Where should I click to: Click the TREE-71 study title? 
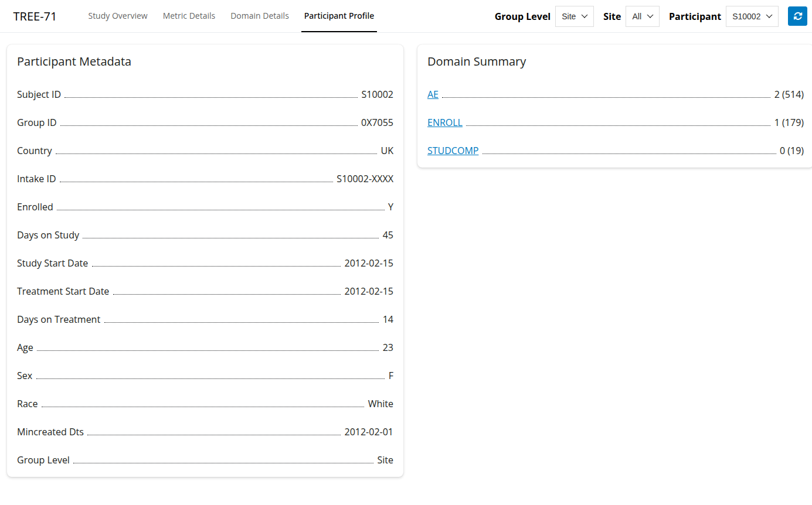pyautogui.click(x=35, y=16)
